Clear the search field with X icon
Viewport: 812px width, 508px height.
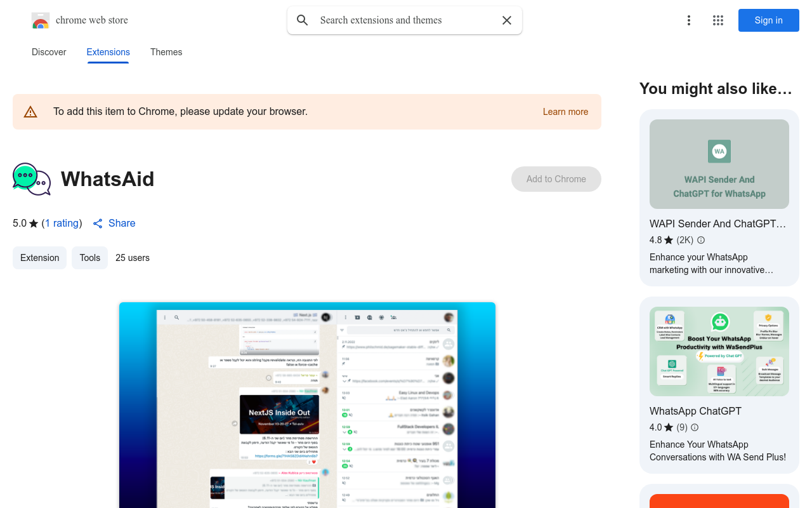(x=507, y=20)
